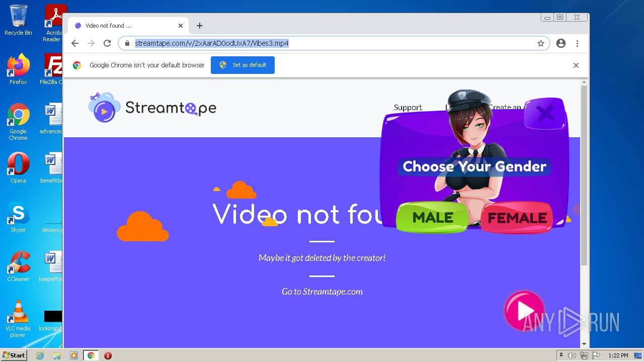Open Google Chrome desktop shortcut
The height and width of the screenshot is (362, 644).
tap(18, 122)
